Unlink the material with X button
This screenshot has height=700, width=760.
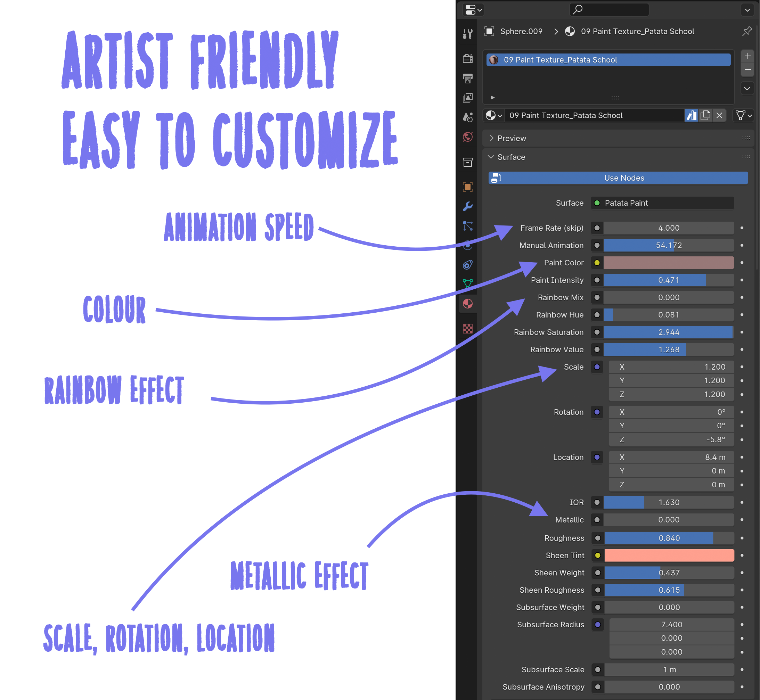point(719,116)
